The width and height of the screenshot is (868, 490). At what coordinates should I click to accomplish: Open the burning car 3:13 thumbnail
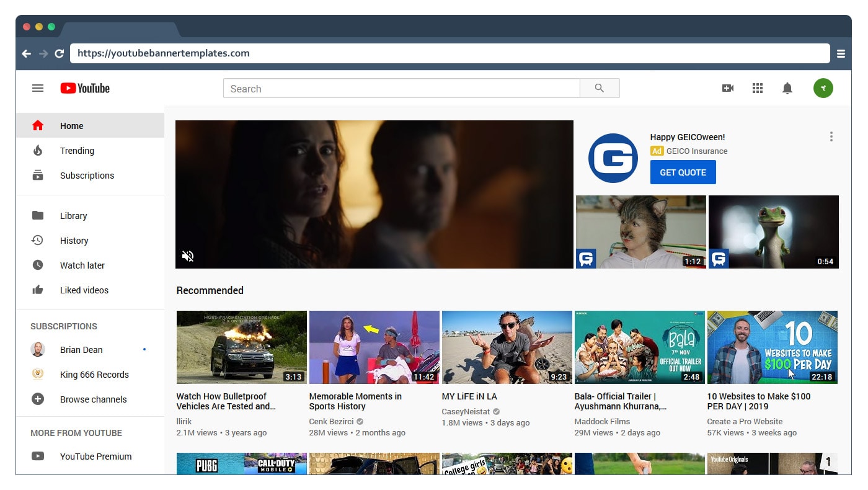242,347
